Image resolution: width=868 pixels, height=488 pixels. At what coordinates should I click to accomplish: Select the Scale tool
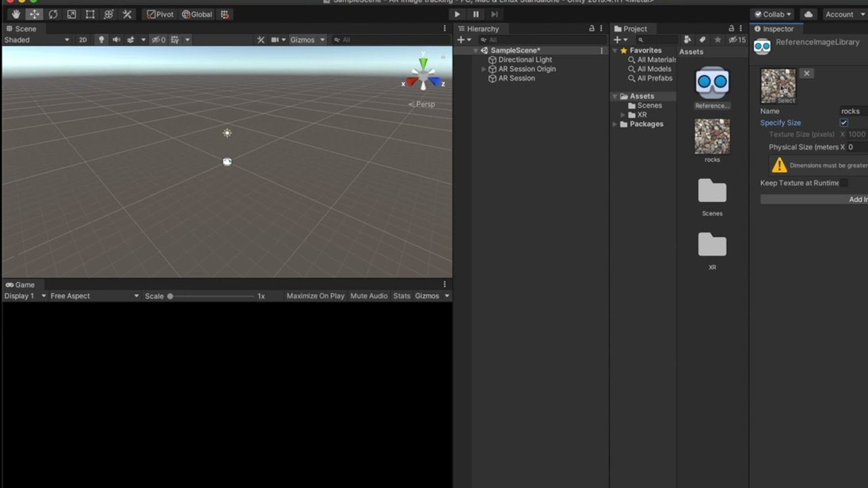pyautogui.click(x=71, y=14)
